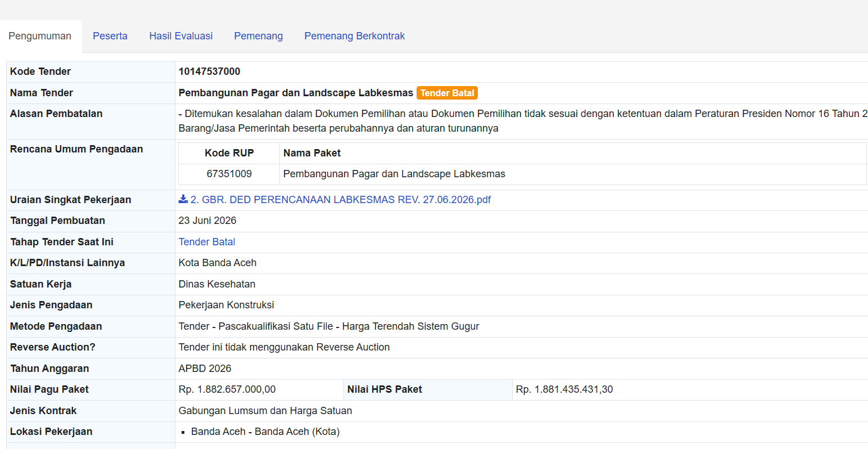Click the Nama Tender label

(x=42, y=93)
